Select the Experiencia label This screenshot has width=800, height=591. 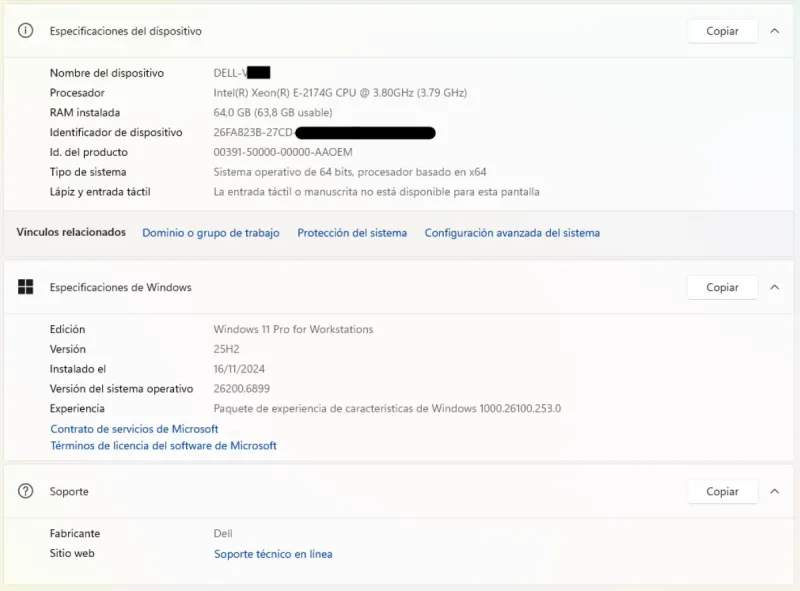(77, 408)
